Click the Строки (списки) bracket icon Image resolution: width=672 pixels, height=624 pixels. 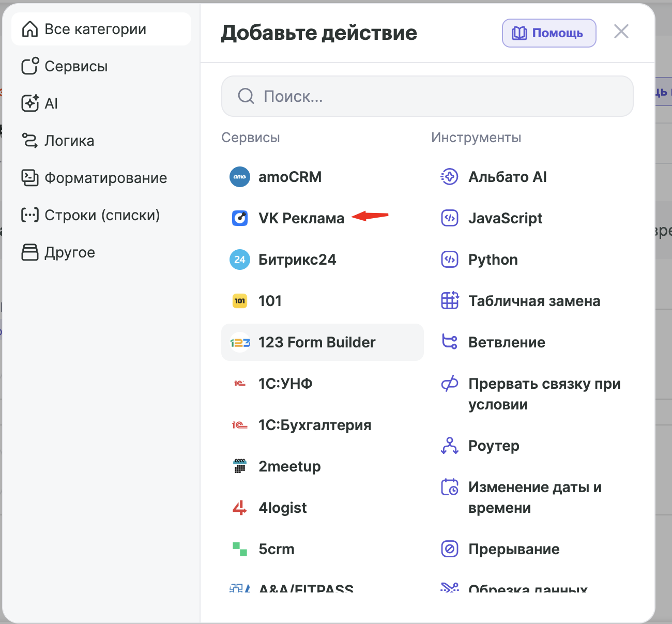pos(30,215)
